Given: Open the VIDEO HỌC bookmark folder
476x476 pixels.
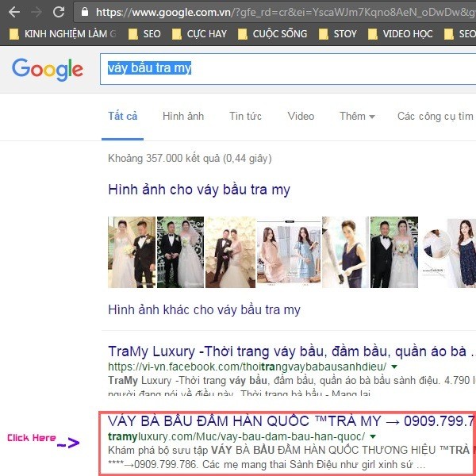Looking at the screenshot, I should [400, 34].
